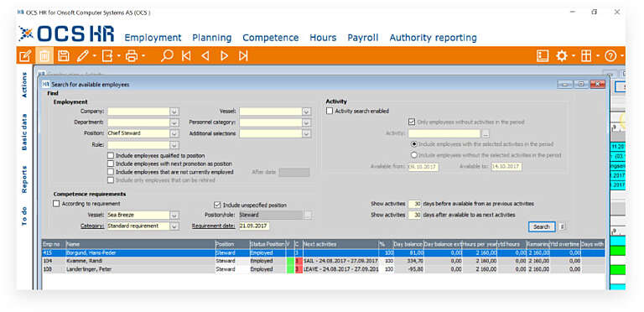This screenshot has height=312, width=644.
Task: Enable Activity search enabled checkbox
Action: (330, 111)
